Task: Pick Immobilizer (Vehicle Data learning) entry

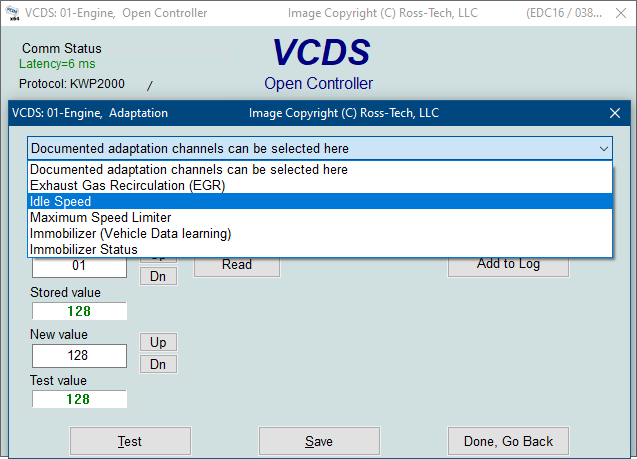Action: [x=320, y=233]
